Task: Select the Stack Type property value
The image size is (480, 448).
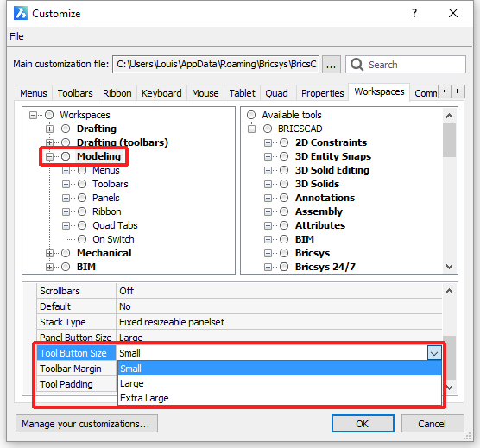Action: point(280,322)
